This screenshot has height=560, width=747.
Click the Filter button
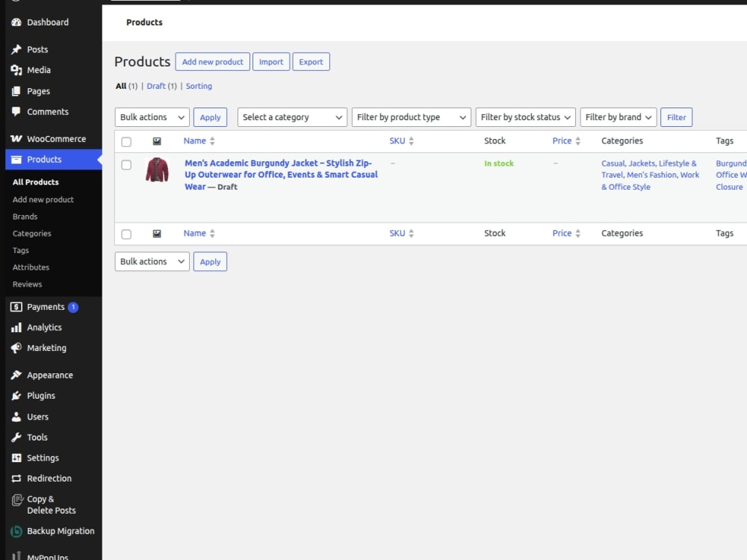coord(677,117)
